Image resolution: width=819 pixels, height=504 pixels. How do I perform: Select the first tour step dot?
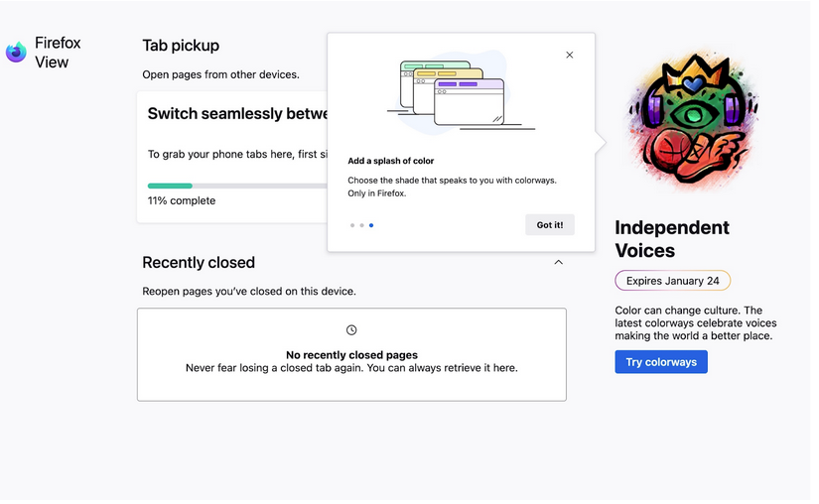click(x=352, y=225)
